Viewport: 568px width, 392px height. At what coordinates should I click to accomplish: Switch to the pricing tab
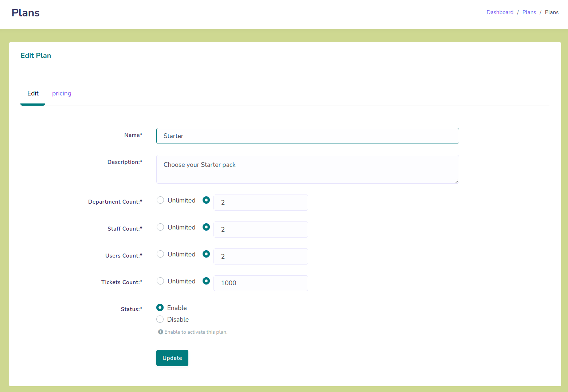(62, 93)
